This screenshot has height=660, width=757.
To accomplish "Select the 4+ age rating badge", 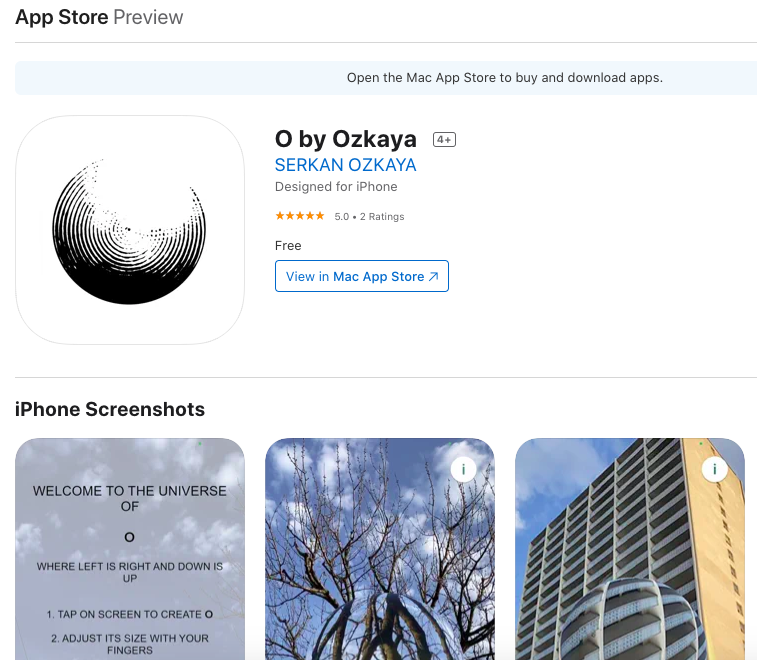I will 444,140.
